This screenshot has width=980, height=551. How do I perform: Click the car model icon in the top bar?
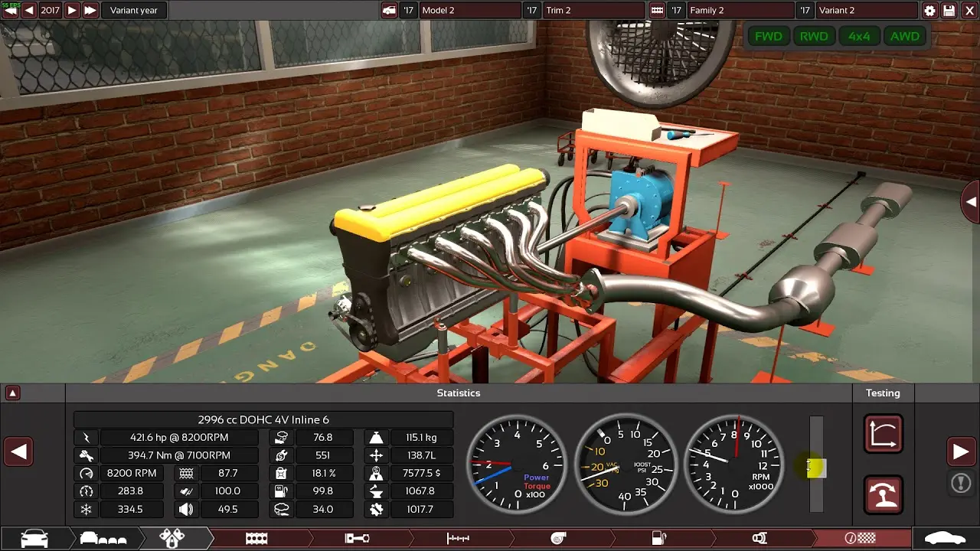click(388, 10)
